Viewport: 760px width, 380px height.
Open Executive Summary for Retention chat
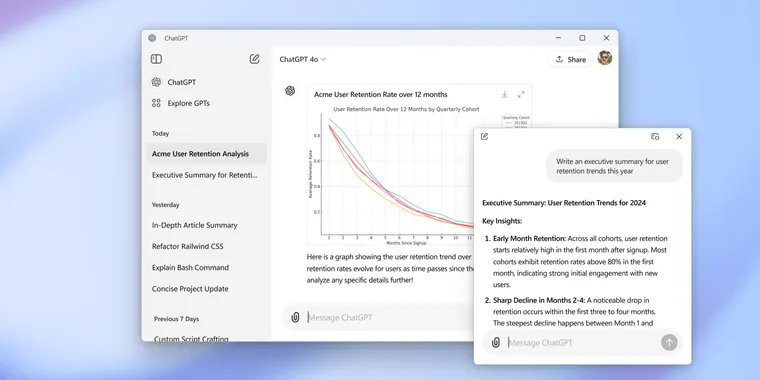pos(206,175)
